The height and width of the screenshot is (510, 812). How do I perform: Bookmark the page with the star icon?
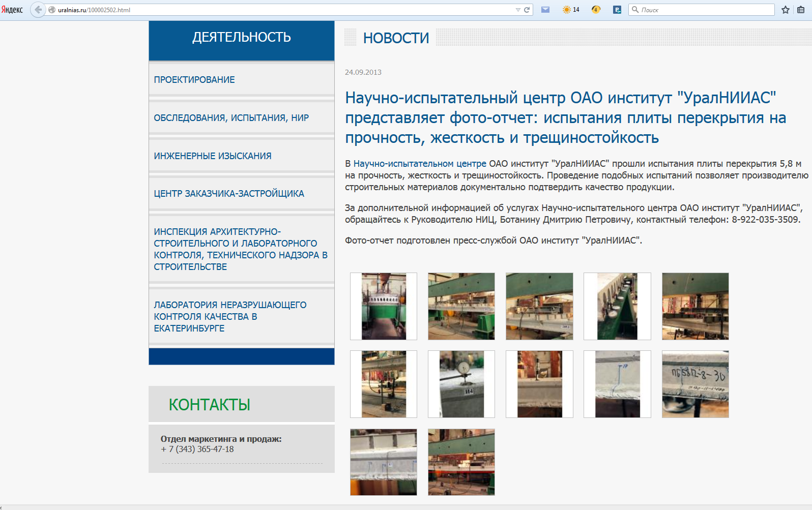click(x=786, y=10)
